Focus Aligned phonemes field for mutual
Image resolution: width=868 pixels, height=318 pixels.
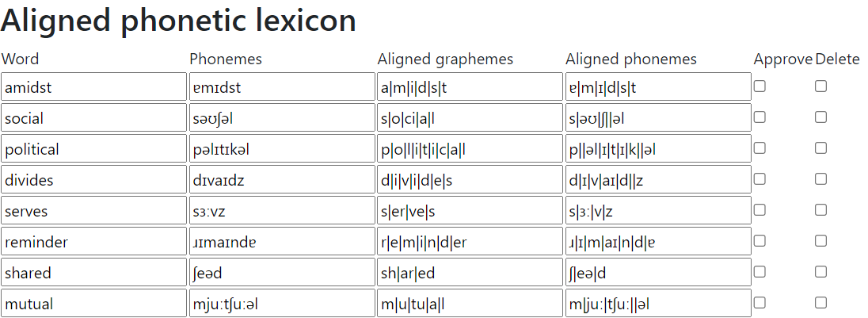(657, 304)
